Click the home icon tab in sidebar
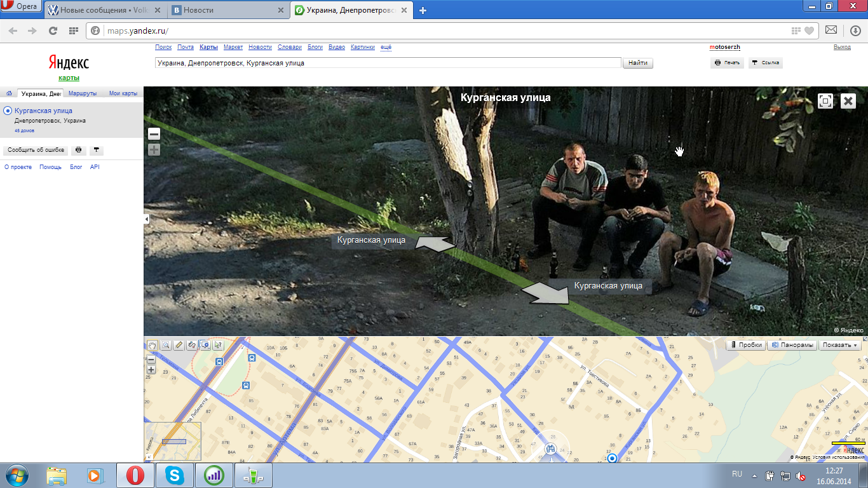Image resolution: width=868 pixels, height=488 pixels. pyautogui.click(x=9, y=93)
